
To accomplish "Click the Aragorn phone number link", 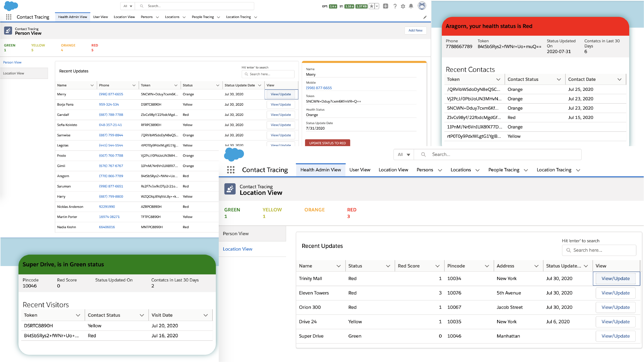I will pos(111,176).
